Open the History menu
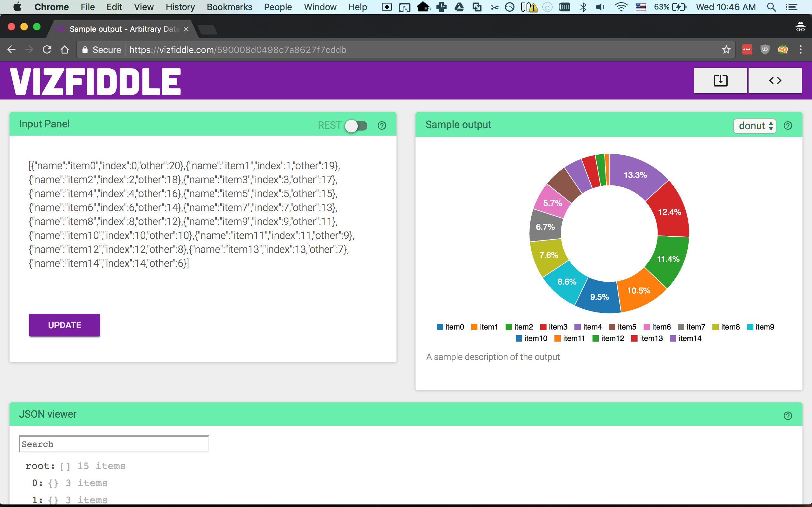Screen dimensions: 812x507 tap(180, 7)
